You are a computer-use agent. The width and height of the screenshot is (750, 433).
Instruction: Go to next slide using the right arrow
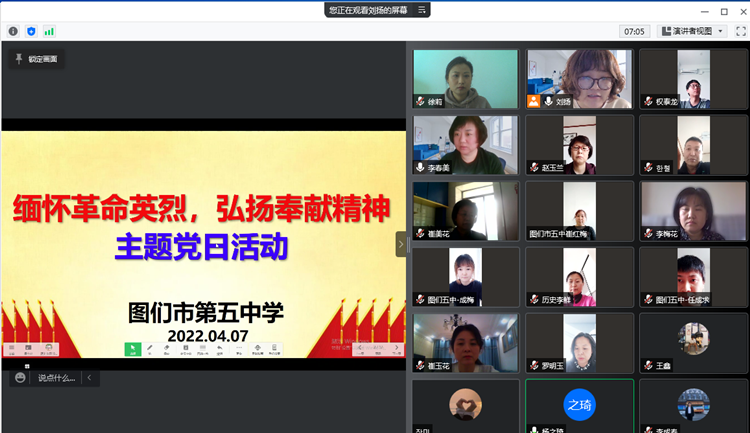click(397, 349)
